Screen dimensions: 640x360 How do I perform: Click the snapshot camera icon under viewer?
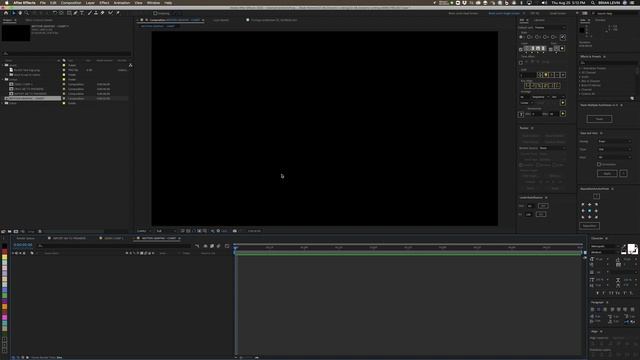[235, 231]
